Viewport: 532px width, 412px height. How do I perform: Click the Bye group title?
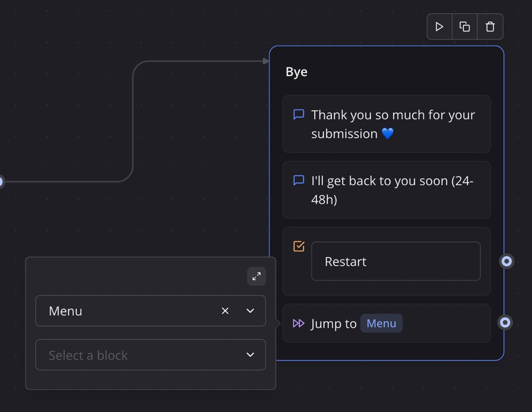coord(297,72)
